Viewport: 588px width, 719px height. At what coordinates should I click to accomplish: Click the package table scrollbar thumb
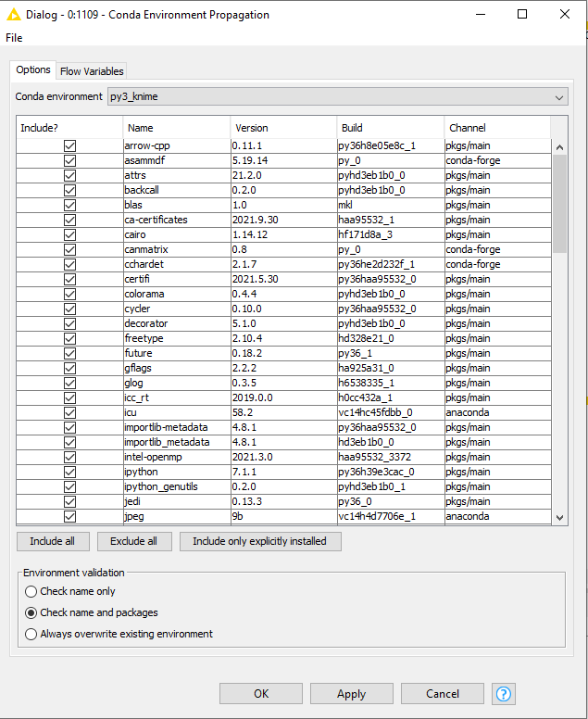pyautogui.click(x=559, y=204)
